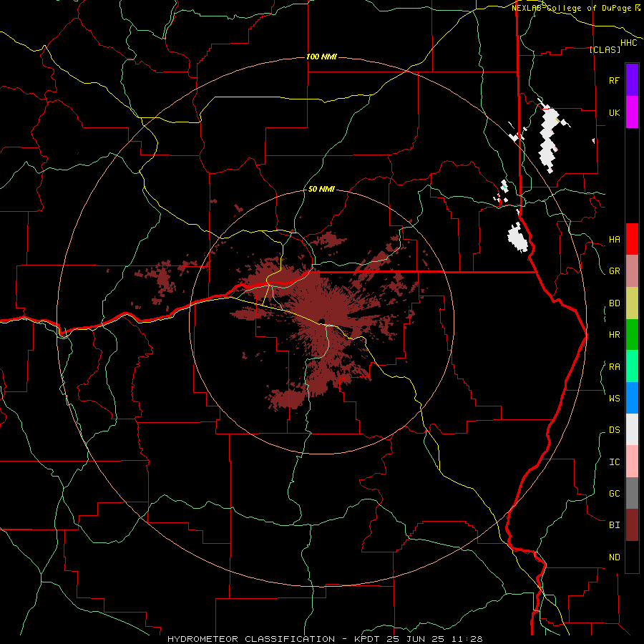Click the WS blue legend swatch
644x644 pixels.
coord(632,398)
